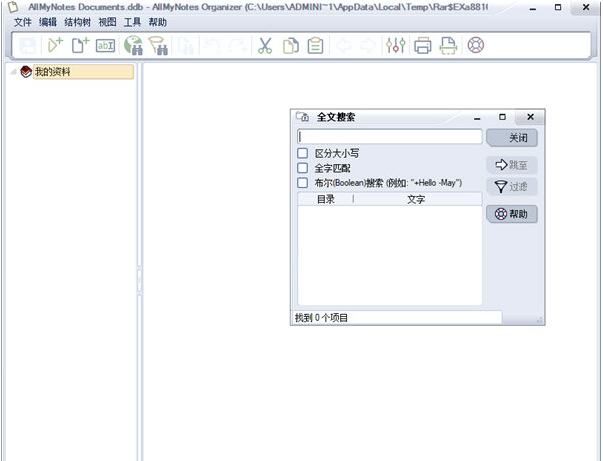Open the 文件 menu
Screen dimensions: 603x461
point(22,22)
